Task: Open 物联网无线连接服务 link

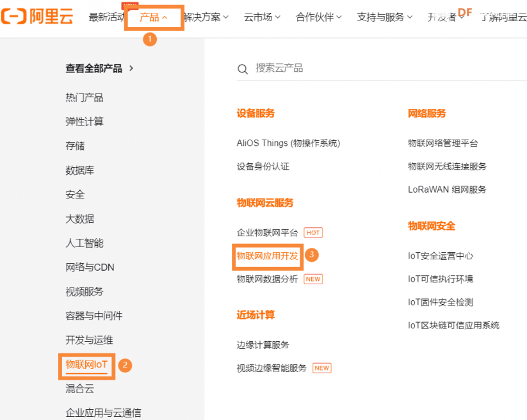Action: click(448, 166)
